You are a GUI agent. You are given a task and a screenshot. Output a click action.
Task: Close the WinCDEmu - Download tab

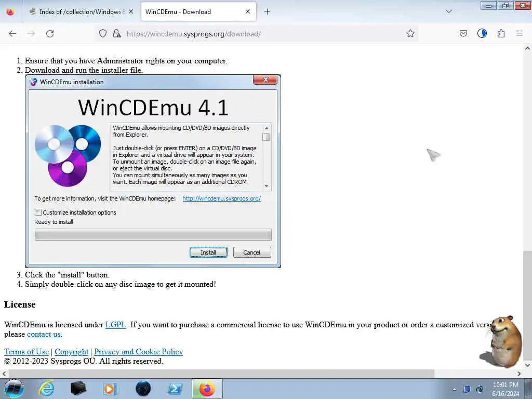[248, 11]
